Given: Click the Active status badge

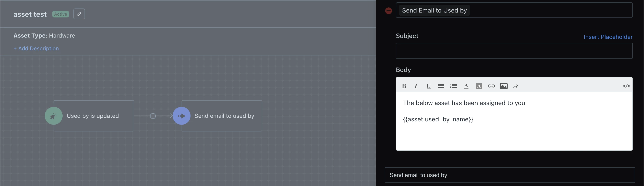Looking at the screenshot, I should pos(61,14).
